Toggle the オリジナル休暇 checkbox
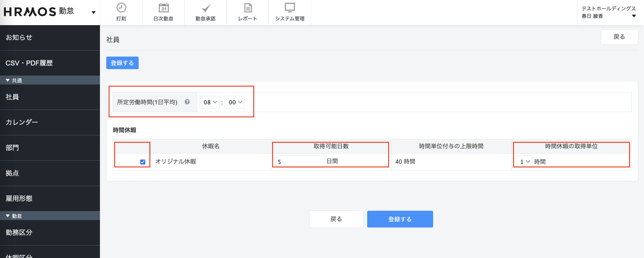The height and width of the screenshot is (258, 644). pyautogui.click(x=143, y=162)
